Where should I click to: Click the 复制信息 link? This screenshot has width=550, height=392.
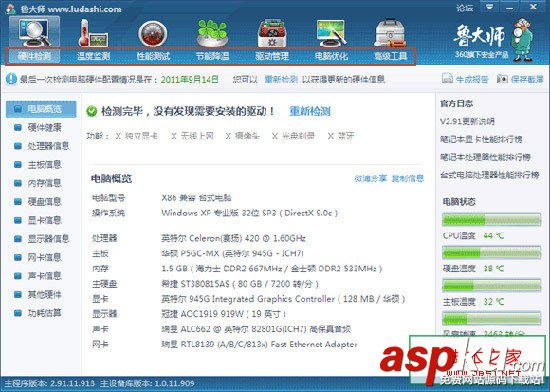pyautogui.click(x=408, y=179)
